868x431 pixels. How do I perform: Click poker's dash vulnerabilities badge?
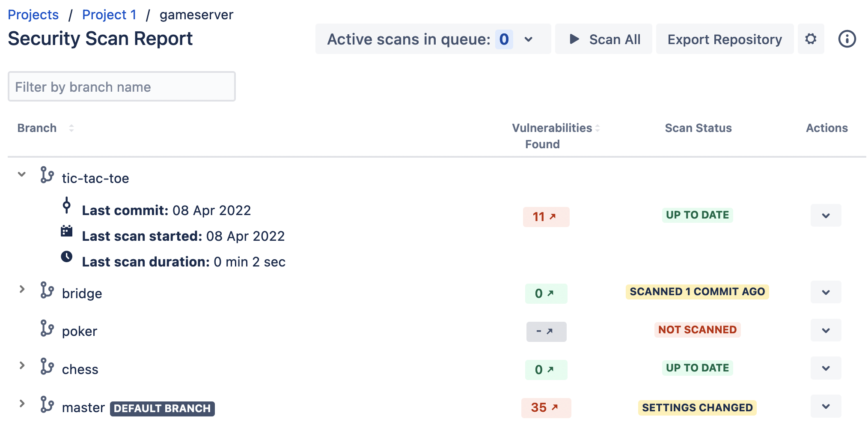(546, 331)
